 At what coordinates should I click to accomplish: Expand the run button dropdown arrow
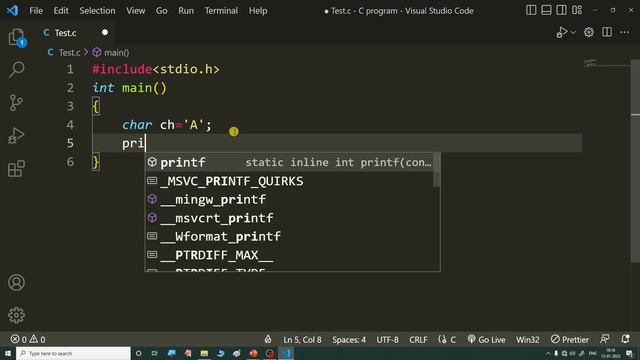pyautogui.click(x=573, y=33)
